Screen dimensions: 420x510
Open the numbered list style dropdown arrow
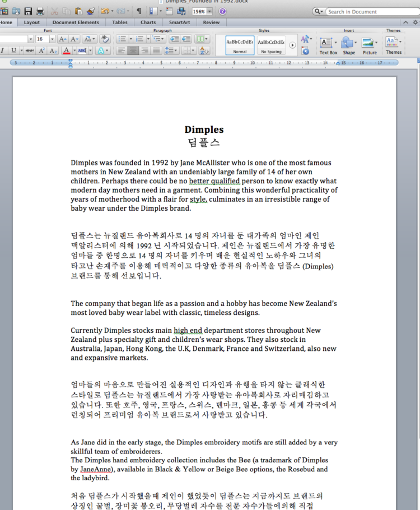[148, 39]
